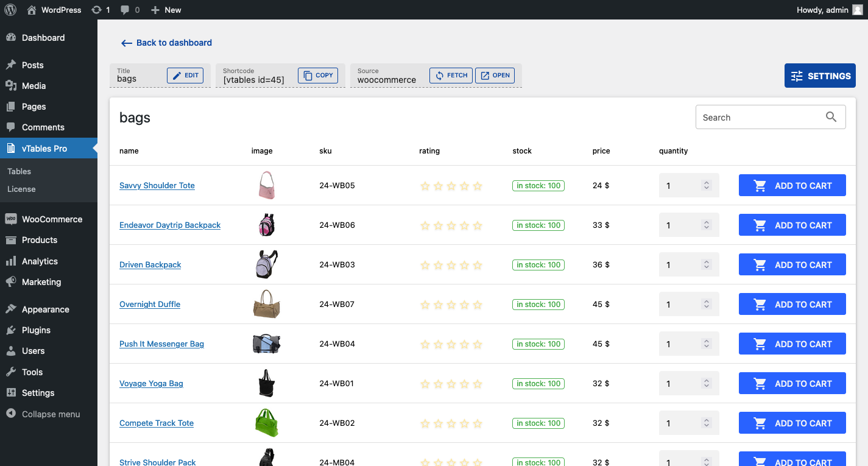The width and height of the screenshot is (868, 466).
Task: Open Overnight Duffle product link
Action: pyautogui.click(x=150, y=305)
